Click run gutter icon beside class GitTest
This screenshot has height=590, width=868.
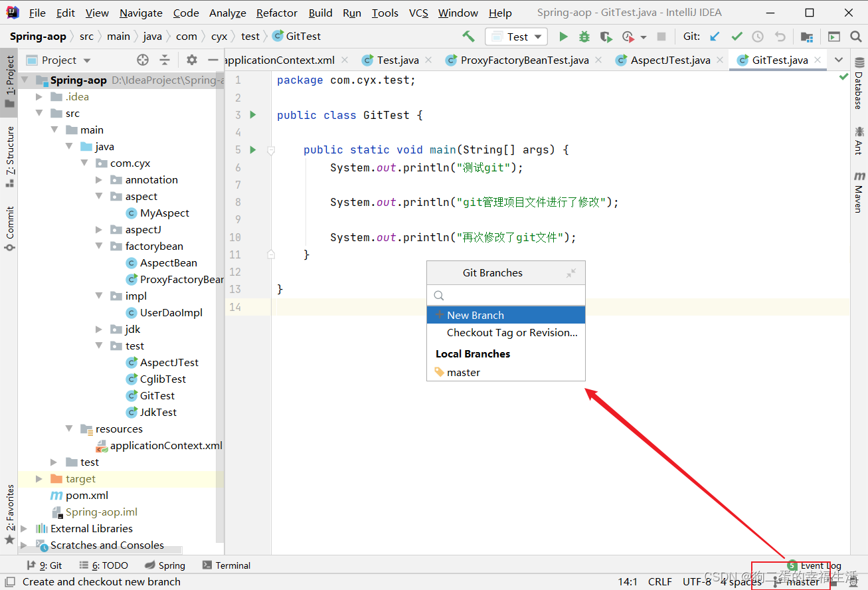coord(252,115)
